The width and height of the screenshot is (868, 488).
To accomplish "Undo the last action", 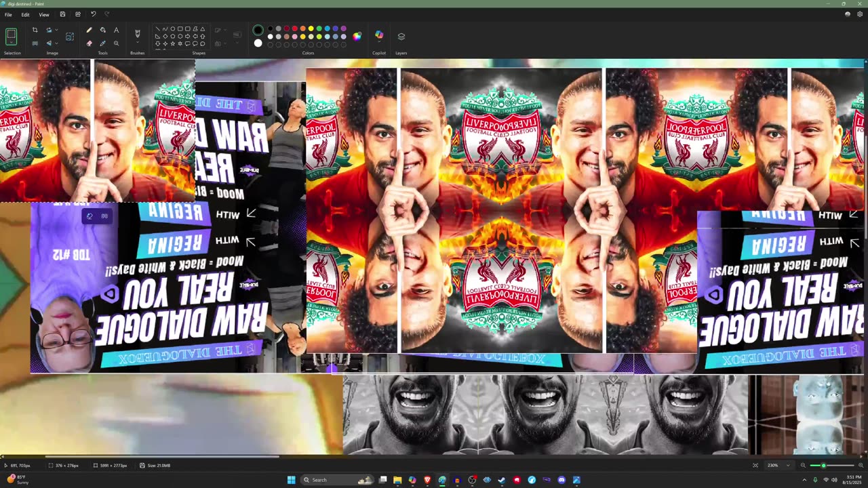I will pyautogui.click(x=93, y=14).
